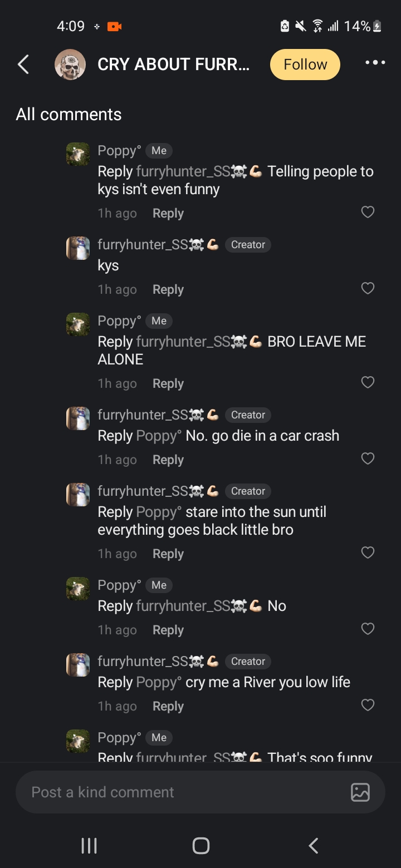The height and width of the screenshot is (868, 401).
Task: Heart the 'cry me a River' comment
Action: [368, 705]
